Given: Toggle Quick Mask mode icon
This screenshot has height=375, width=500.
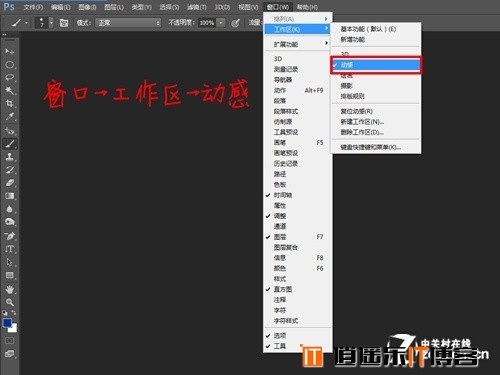Looking at the screenshot, I should click(x=10, y=341).
